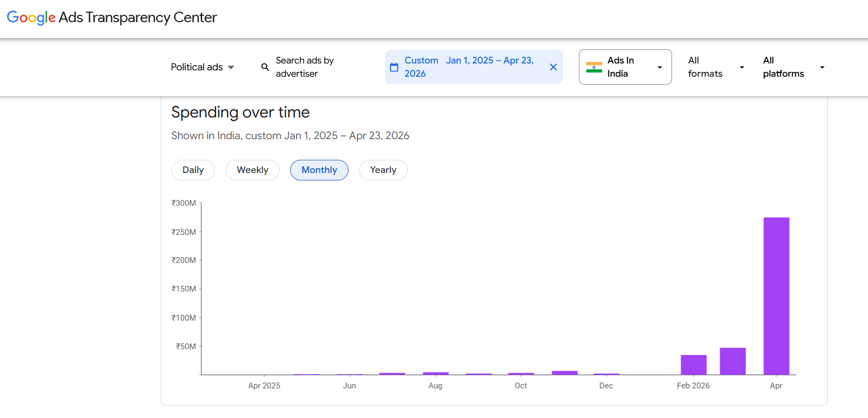This screenshot has width=868, height=418.
Task: Click the April 2026 spending bar
Action: (776, 296)
